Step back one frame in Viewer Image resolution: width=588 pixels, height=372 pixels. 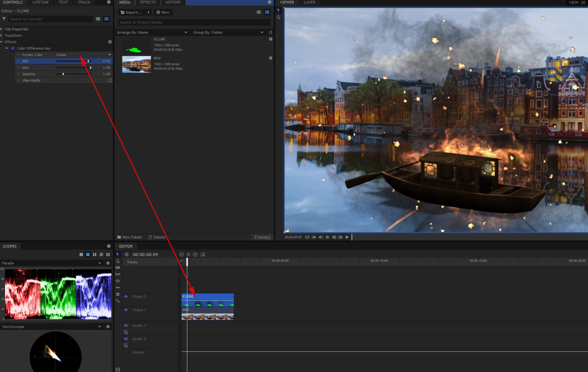pos(334,237)
